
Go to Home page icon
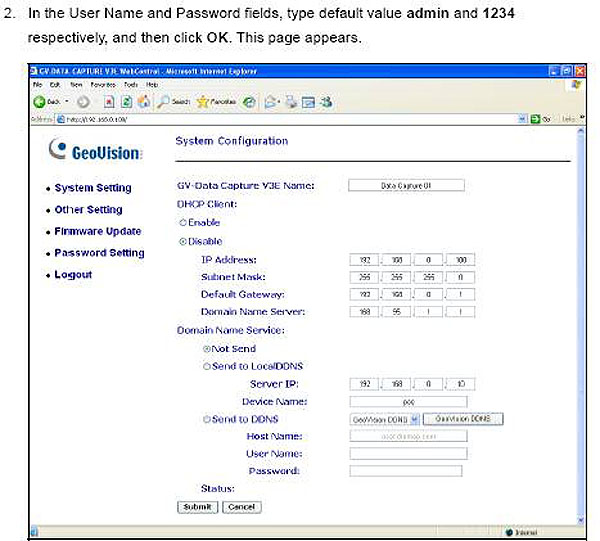(144, 102)
